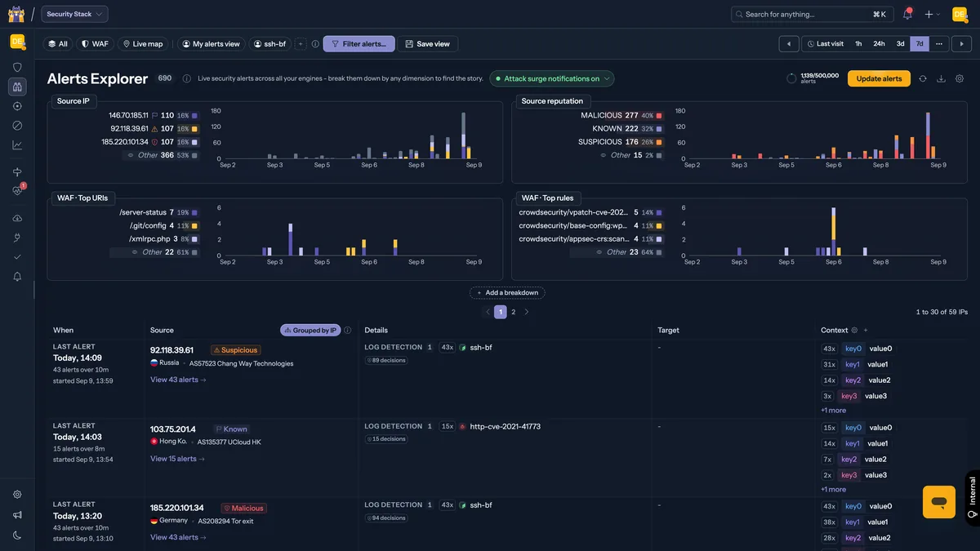This screenshot has height=551, width=980.
Task: Open the DE user avatar menu top right
Action: (960, 14)
